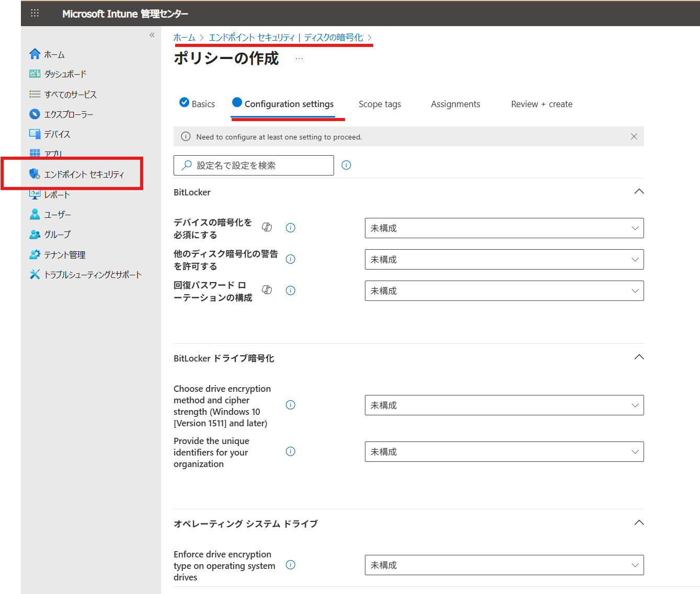Click the info icon next to search box

click(x=346, y=165)
